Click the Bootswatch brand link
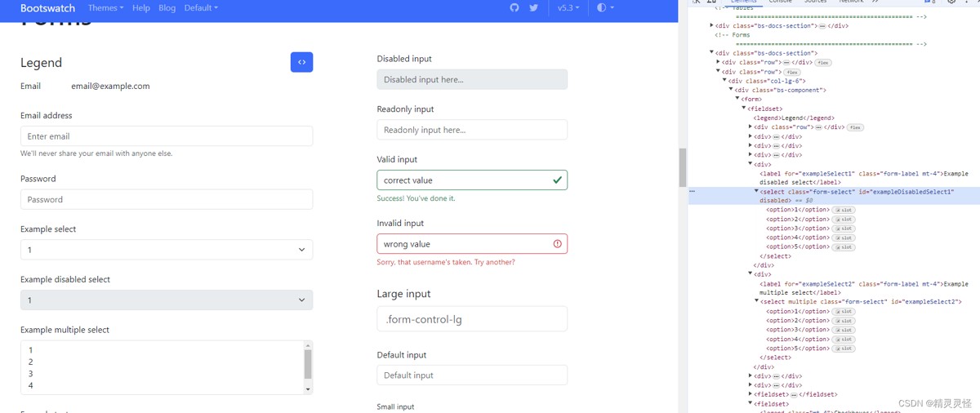Screen dimensions: 980x413 47,8
